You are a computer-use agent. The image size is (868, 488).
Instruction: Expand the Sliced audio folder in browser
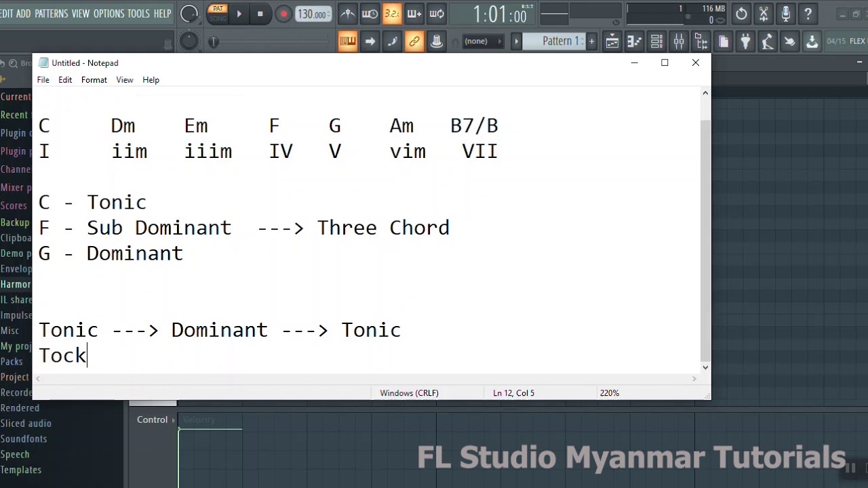pyautogui.click(x=26, y=424)
